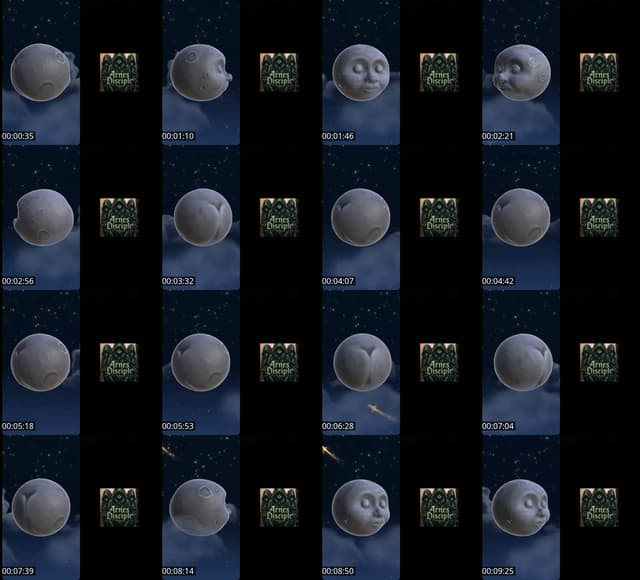
Task: Click the Arnes Disciple logo beside the 00:05:18 frame
Action: coord(119,362)
